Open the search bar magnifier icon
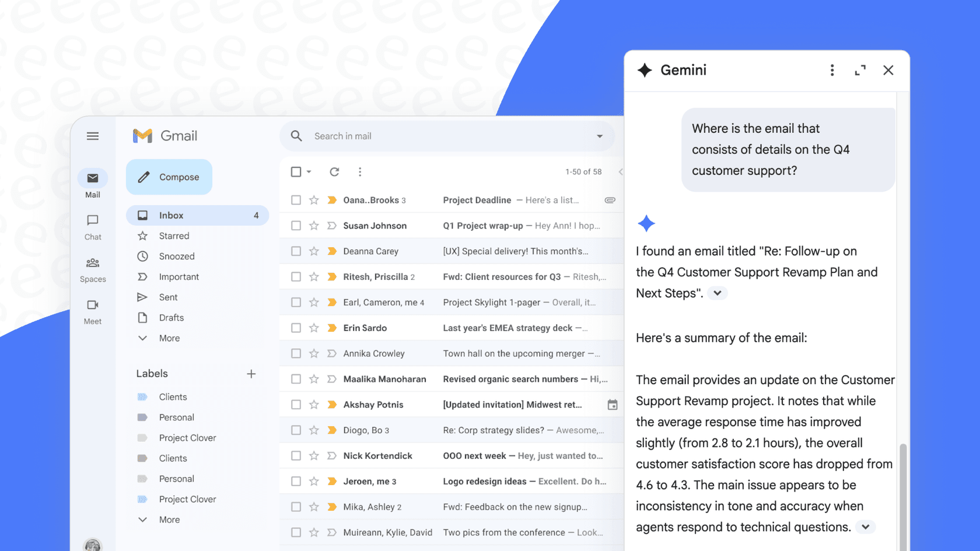Image resolution: width=980 pixels, height=551 pixels. pyautogui.click(x=296, y=136)
